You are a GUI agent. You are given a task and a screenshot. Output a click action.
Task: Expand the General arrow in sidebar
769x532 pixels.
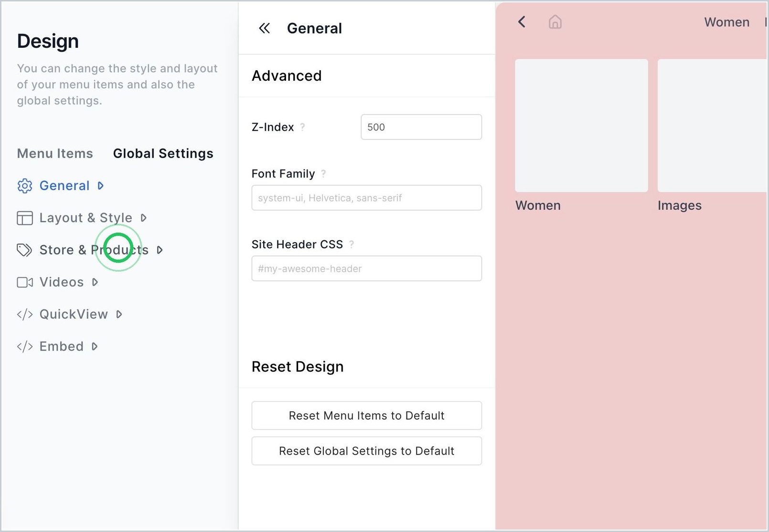[x=100, y=186]
